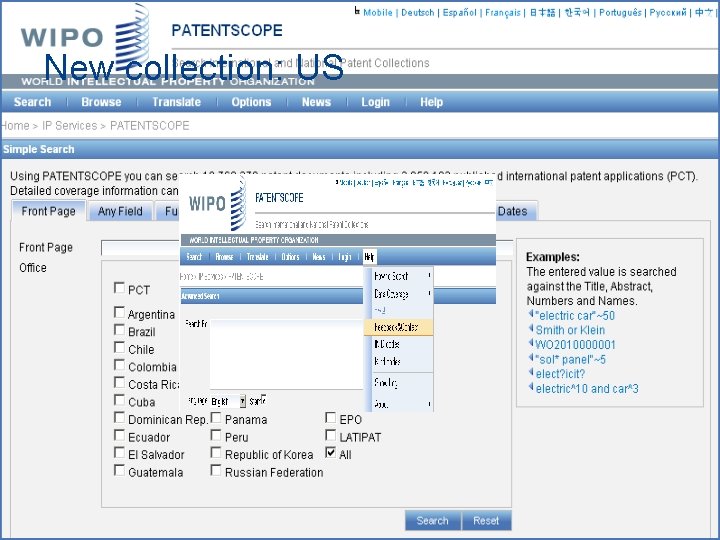720x540 pixels.
Task: Click the WO2010000001 example link
Action: point(575,344)
